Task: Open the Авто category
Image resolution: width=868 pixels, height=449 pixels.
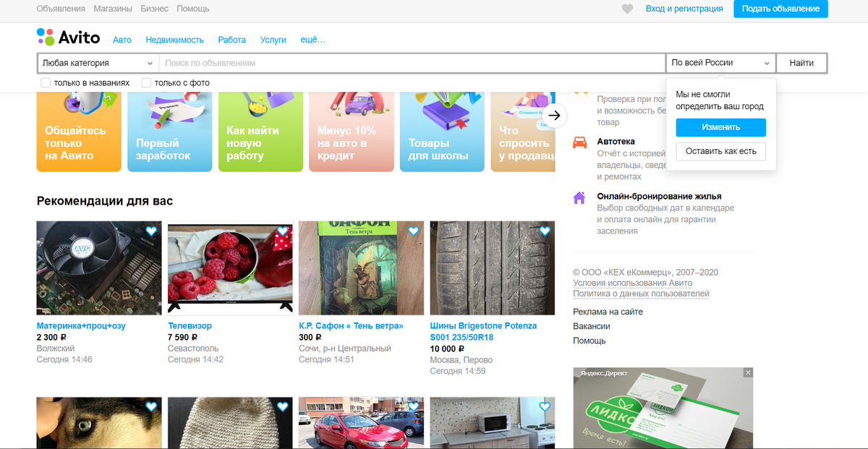Action: tap(122, 40)
